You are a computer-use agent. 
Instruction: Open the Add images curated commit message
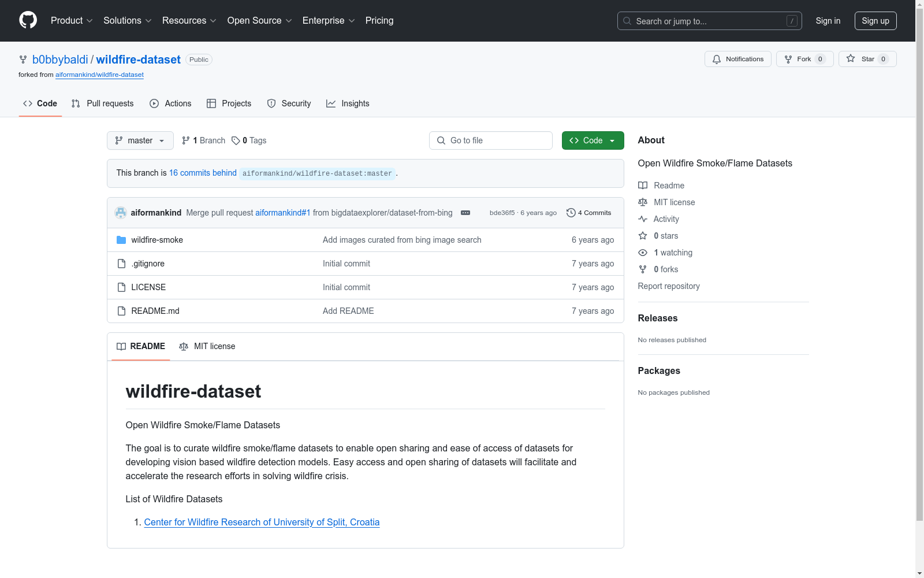coord(402,240)
